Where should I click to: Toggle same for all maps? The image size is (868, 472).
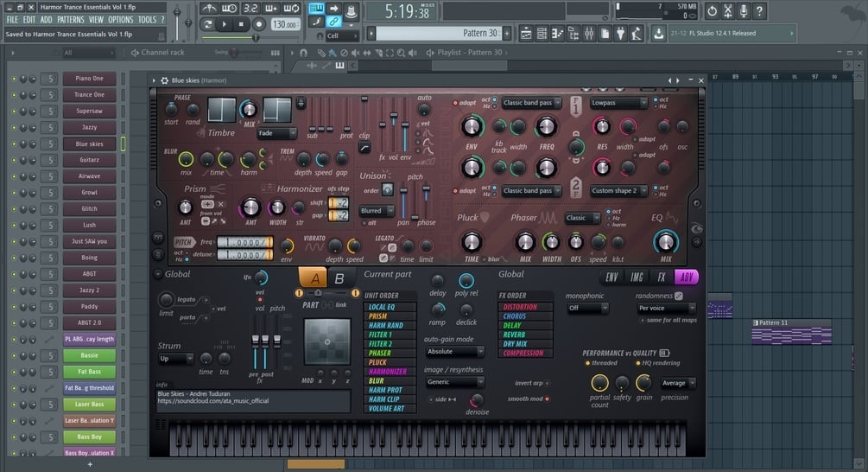(642, 320)
